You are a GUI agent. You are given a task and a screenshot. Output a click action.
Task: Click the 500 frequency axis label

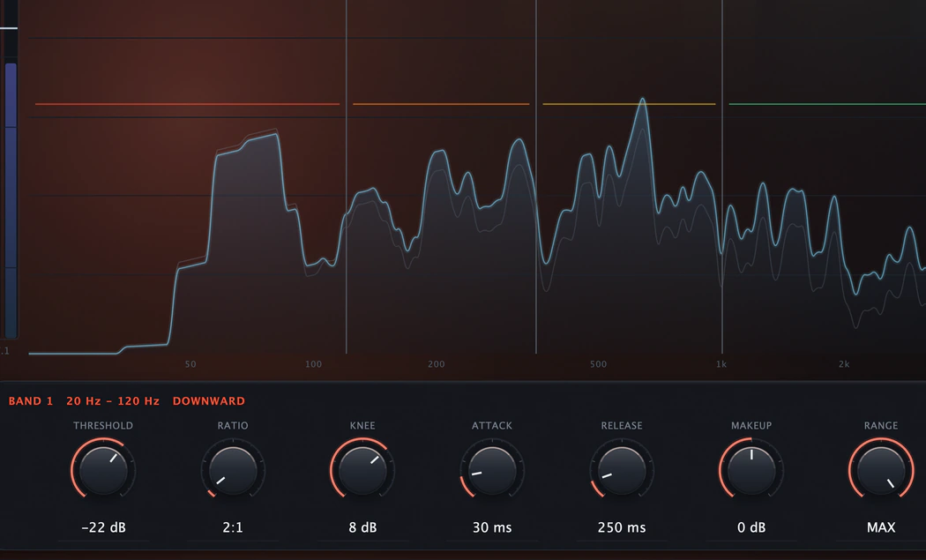[598, 364]
